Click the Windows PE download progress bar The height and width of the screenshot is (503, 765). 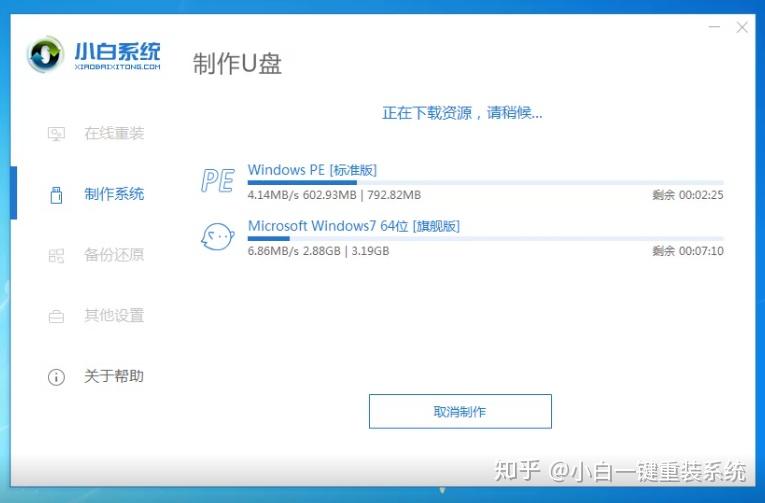click(485, 182)
